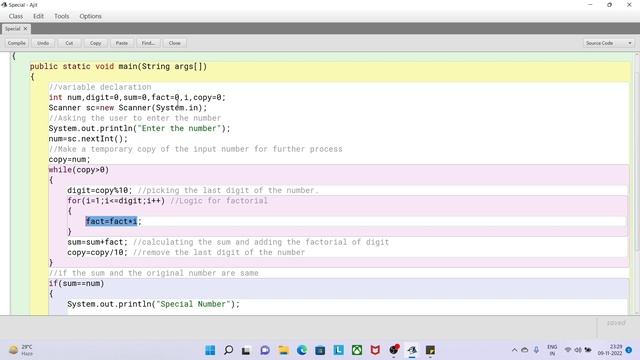Open the ENG IN language switcher

(552, 350)
